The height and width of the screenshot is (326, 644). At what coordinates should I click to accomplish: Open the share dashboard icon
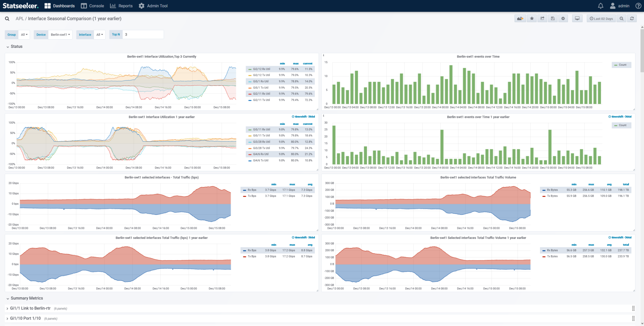[542, 19]
